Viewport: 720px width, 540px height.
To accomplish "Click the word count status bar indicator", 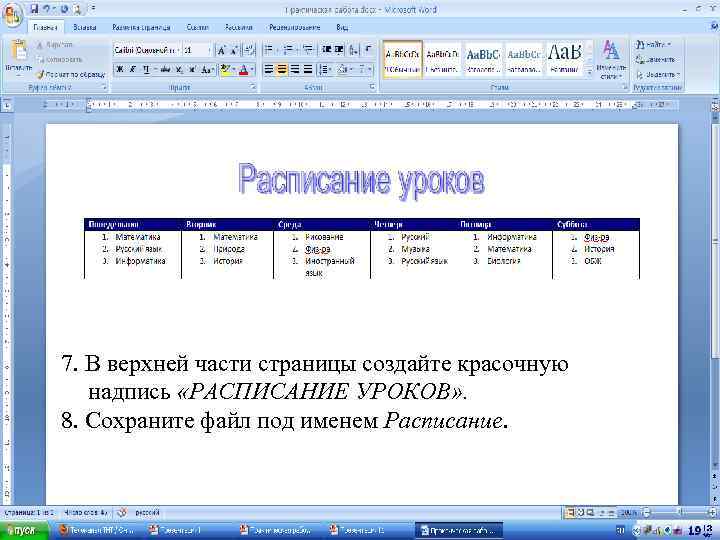I will tap(86, 512).
